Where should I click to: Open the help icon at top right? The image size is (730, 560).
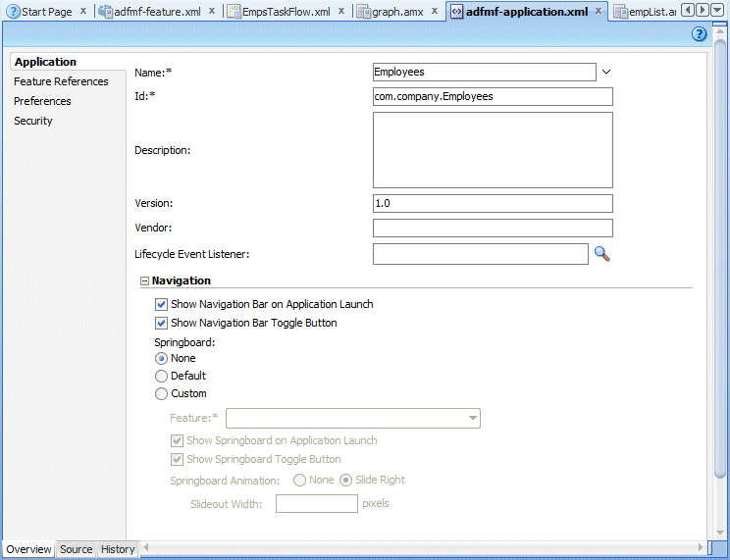[699, 34]
